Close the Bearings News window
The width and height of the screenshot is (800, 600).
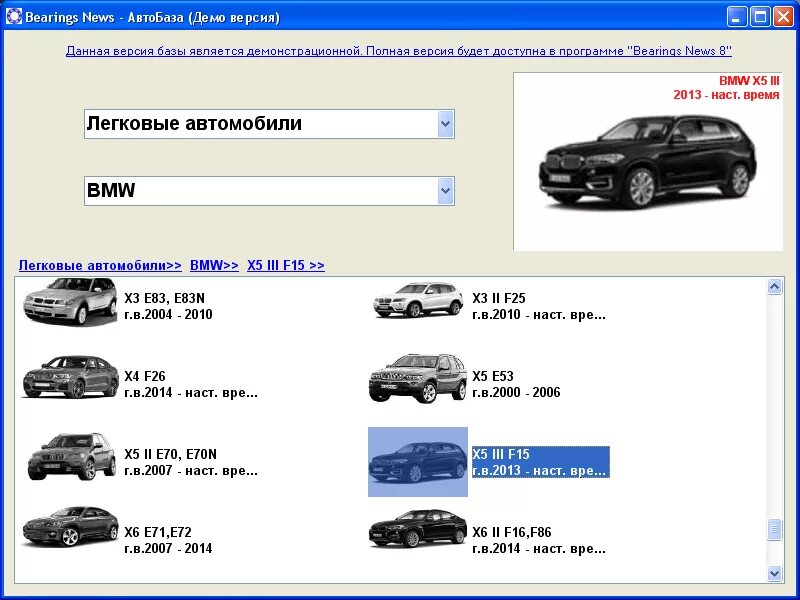coord(783,17)
